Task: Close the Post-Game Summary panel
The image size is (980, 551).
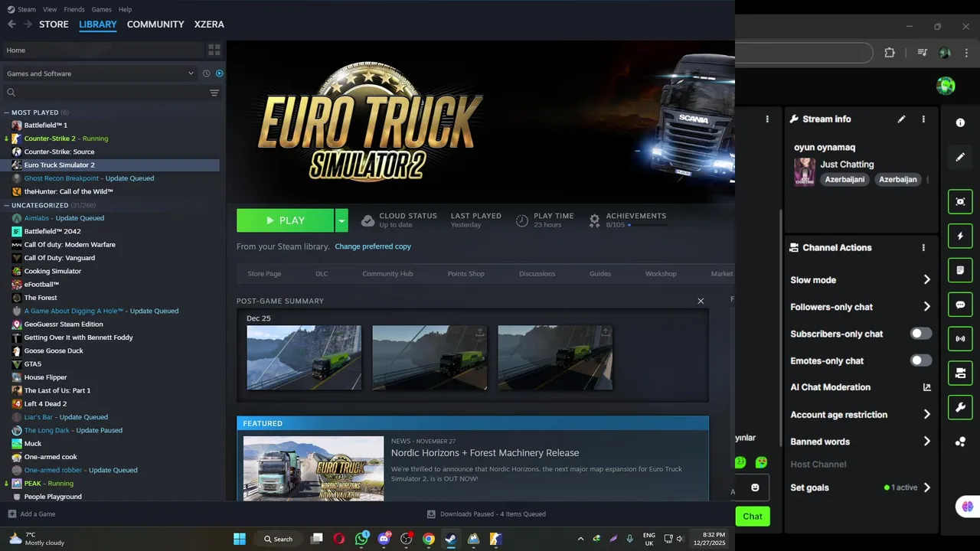Action: coord(701,301)
